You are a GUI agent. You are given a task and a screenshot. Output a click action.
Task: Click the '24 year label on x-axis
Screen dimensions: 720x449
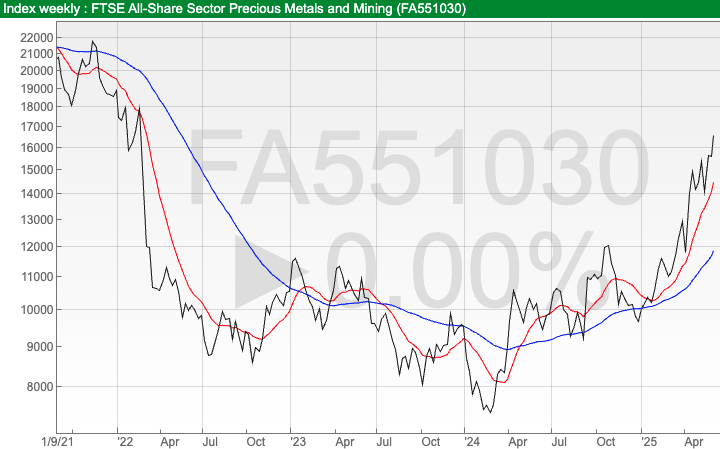472,442
